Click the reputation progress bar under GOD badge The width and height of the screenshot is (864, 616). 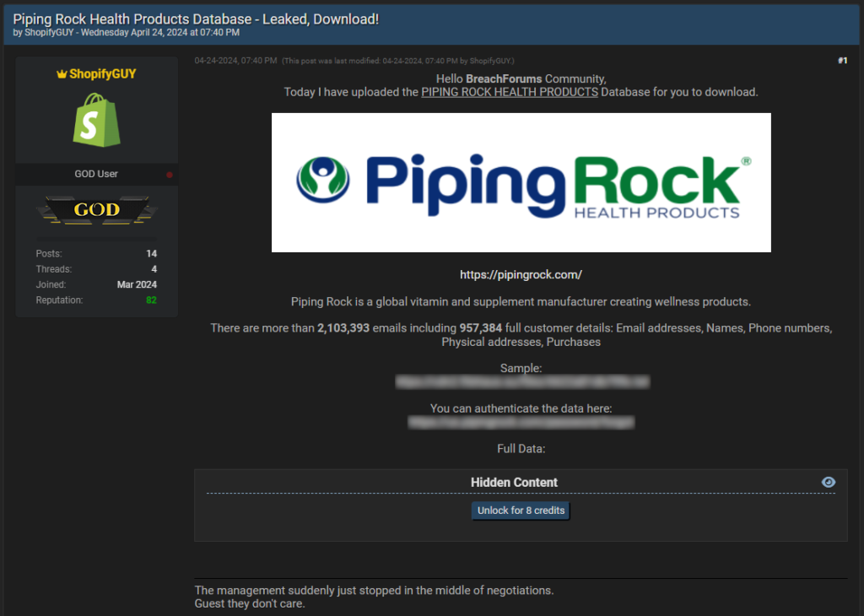coord(96,239)
